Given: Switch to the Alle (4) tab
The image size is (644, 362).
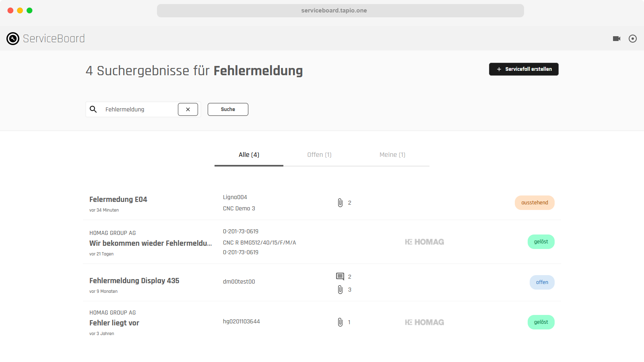Looking at the screenshot, I should coord(249,155).
